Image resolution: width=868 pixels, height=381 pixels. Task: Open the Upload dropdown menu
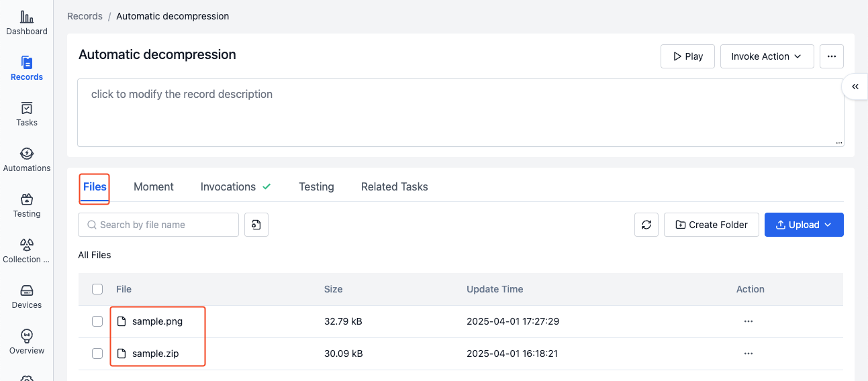pyautogui.click(x=804, y=225)
